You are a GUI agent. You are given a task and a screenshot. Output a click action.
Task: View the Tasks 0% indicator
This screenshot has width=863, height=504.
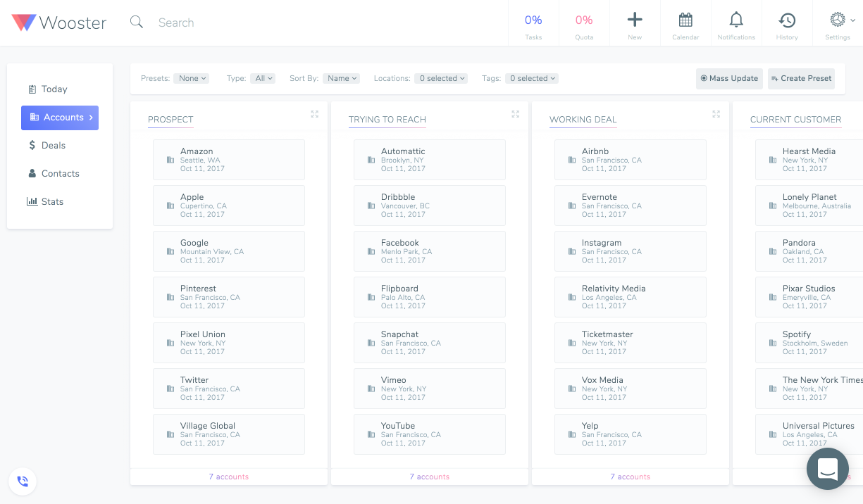coord(533,25)
